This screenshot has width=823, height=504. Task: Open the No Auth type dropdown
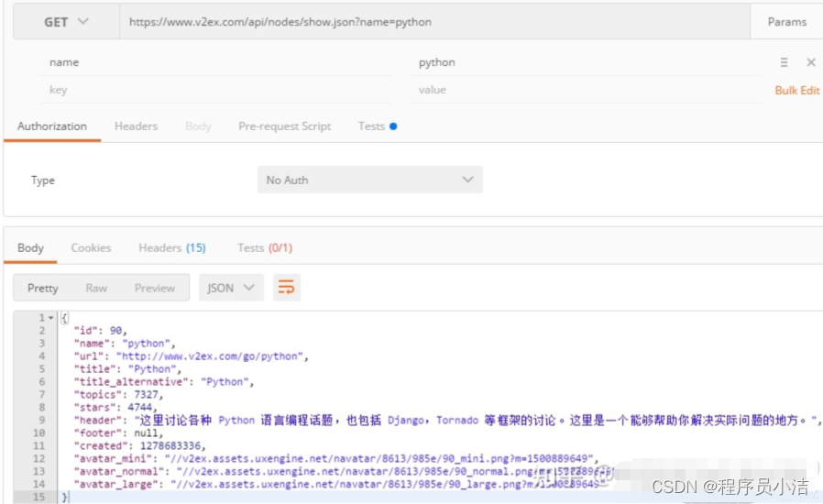pos(370,181)
